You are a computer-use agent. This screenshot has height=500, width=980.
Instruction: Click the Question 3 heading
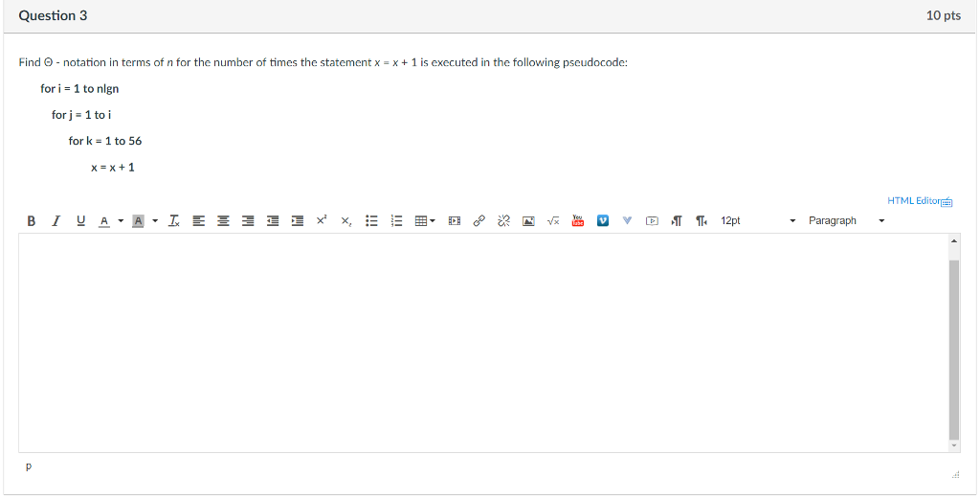click(54, 15)
